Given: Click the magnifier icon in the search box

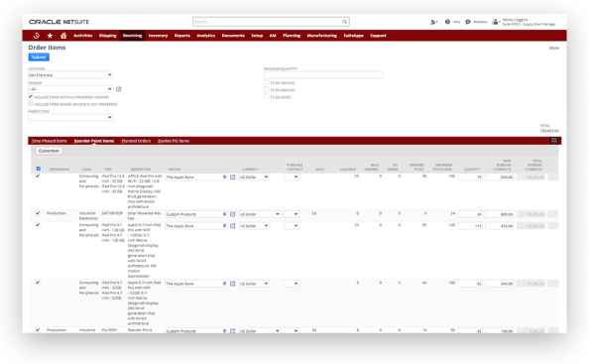Looking at the screenshot, I should [x=344, y=22].
